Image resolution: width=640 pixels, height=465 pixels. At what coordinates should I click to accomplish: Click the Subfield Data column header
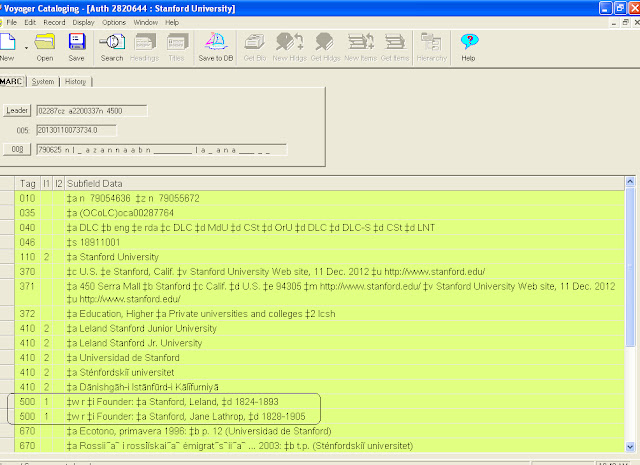(x=344, y=184)
